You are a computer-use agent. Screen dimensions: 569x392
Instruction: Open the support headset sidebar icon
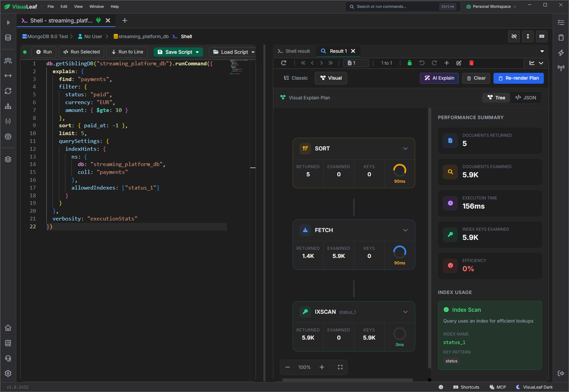pos(8,358)
